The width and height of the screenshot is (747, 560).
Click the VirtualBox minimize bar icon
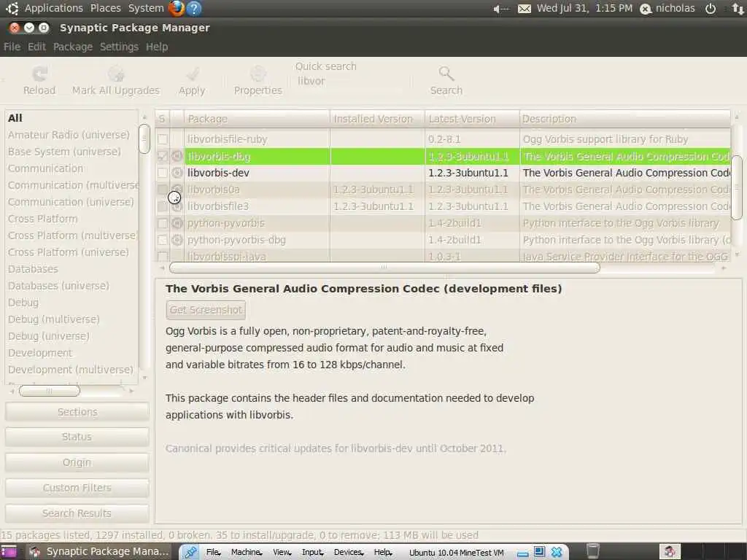522,554
